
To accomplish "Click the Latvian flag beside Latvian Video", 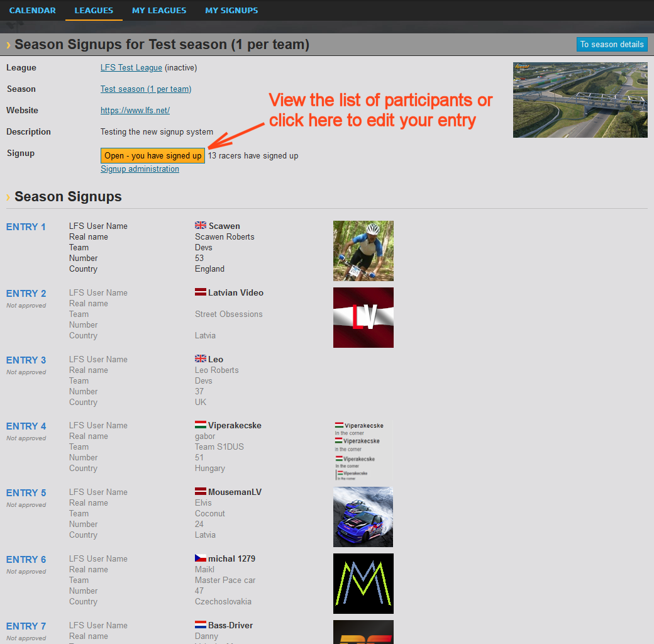I will [201, 292].
